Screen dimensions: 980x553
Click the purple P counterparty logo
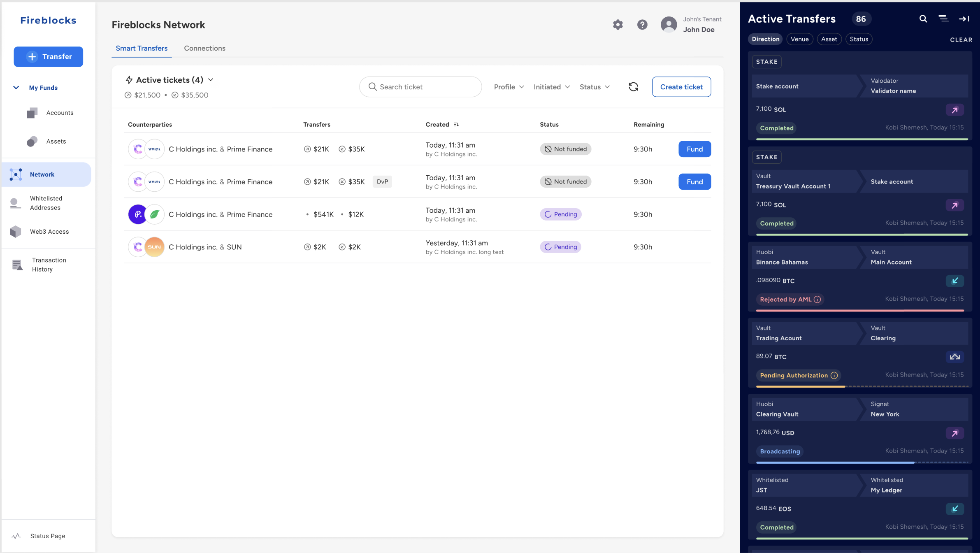[138, 214]
